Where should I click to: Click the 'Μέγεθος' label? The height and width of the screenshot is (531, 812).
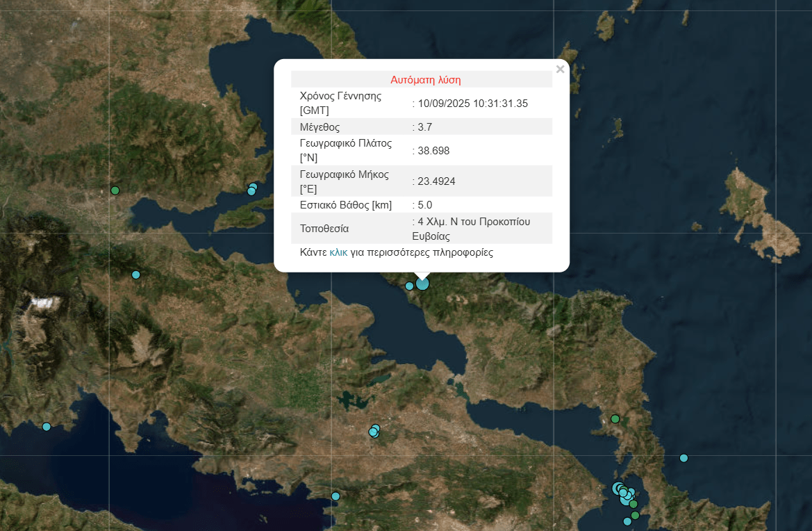(320, 127)
